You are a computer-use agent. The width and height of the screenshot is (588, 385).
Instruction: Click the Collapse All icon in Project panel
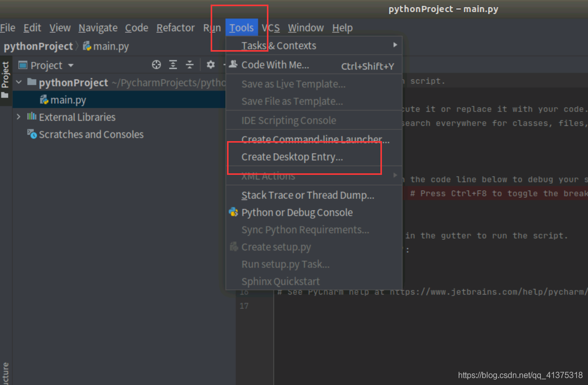[x=190, y=65]
